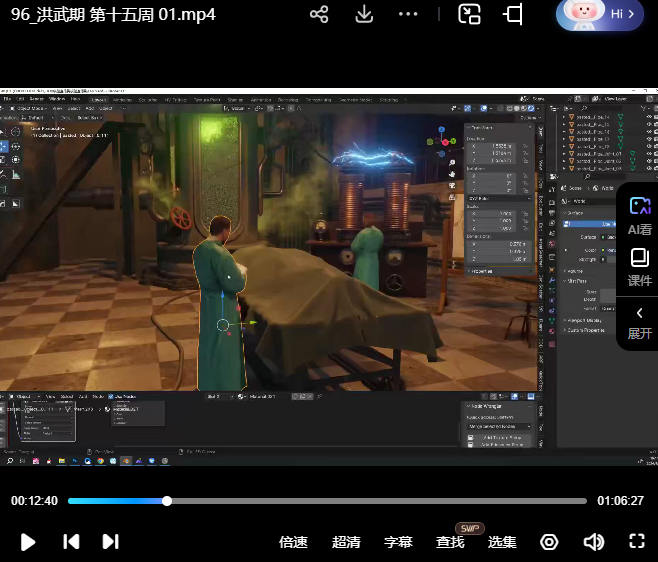Play the video
The width and height of the screenshot is (658, 562).
click(28, 541)
